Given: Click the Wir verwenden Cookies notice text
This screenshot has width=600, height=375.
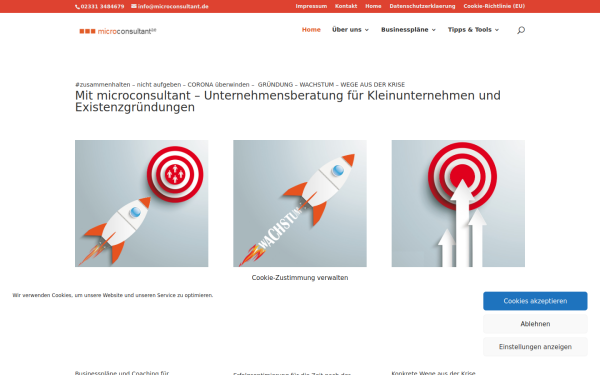Looking at the screenshot, I should pos(112,295).
